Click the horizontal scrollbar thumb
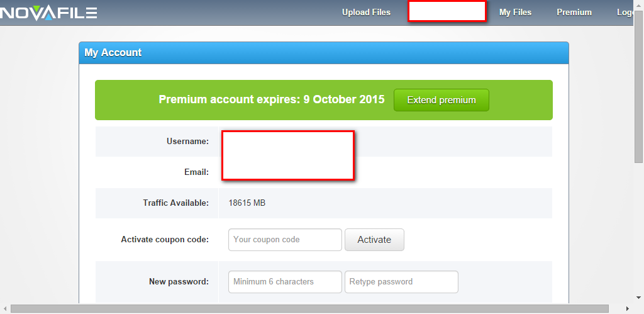 coord(308,308)
